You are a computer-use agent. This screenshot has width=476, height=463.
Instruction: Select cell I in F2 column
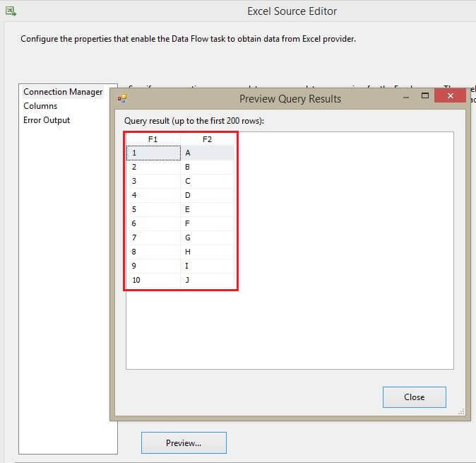tap(208, 266)
